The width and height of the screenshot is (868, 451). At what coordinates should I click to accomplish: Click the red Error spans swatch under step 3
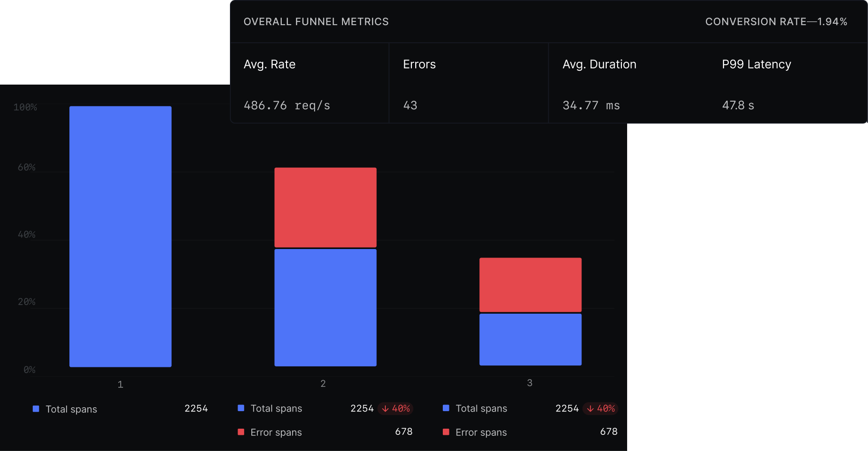446,432
